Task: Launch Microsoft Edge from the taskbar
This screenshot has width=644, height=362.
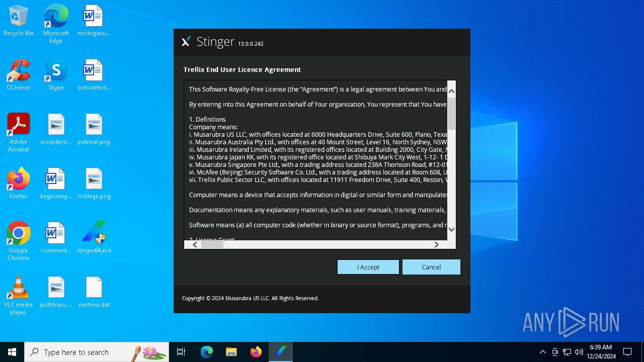Action: 207,352
